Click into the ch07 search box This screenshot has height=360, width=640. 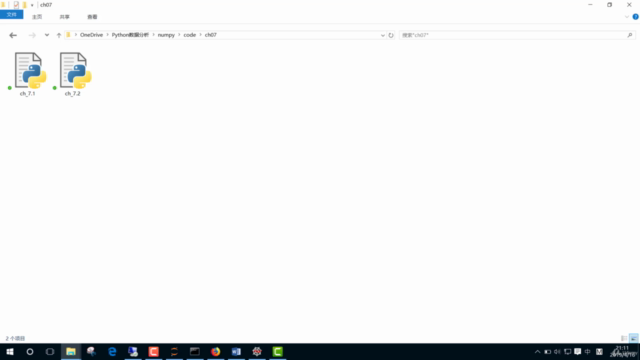click(513, 35)
